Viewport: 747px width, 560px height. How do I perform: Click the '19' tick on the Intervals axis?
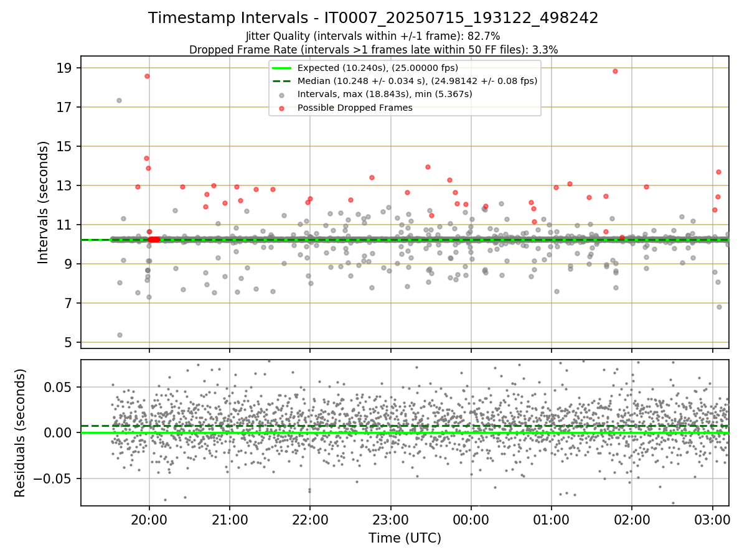point(65,68)
